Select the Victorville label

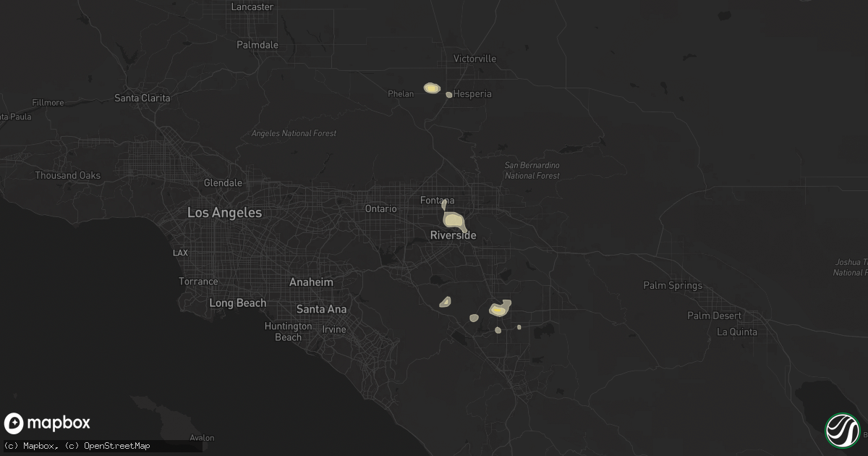(475, 59)
